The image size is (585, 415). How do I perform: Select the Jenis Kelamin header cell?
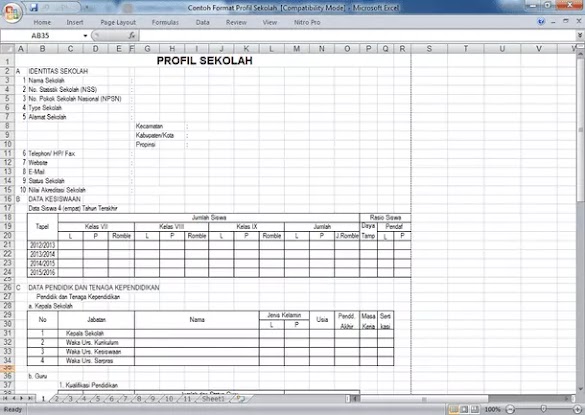pyautogui.click(x=284, y=315)
